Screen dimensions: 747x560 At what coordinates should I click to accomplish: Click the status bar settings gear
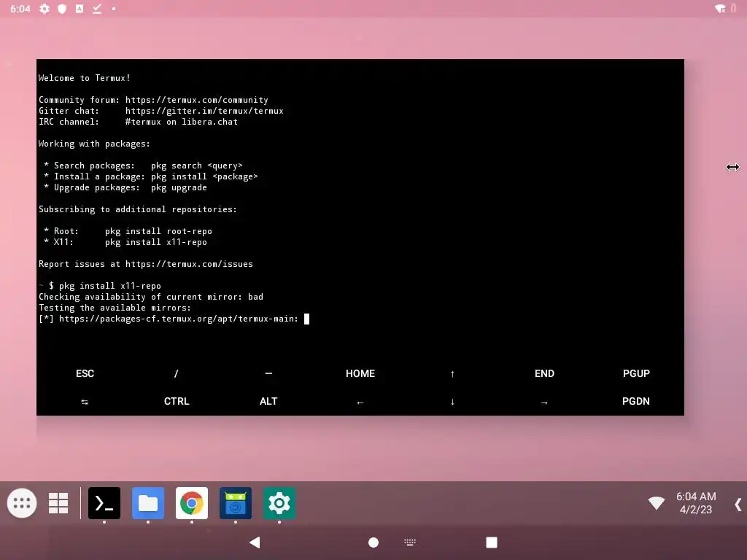point(44,9)
